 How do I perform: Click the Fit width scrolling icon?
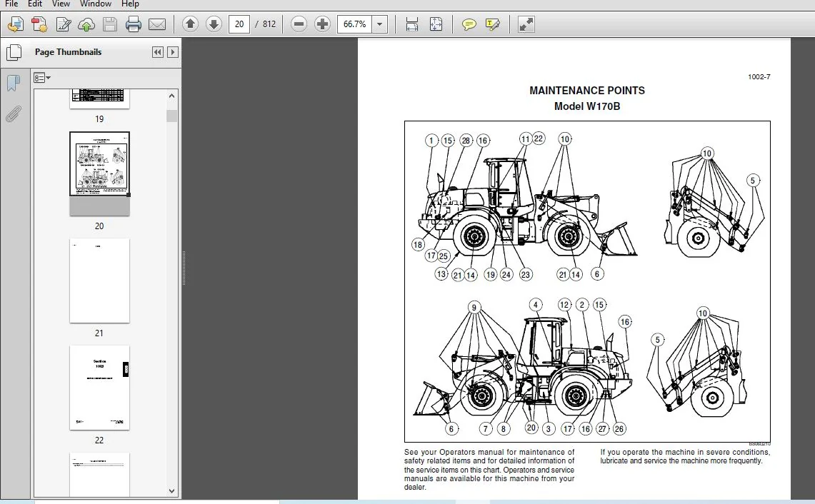coord(412,24)
